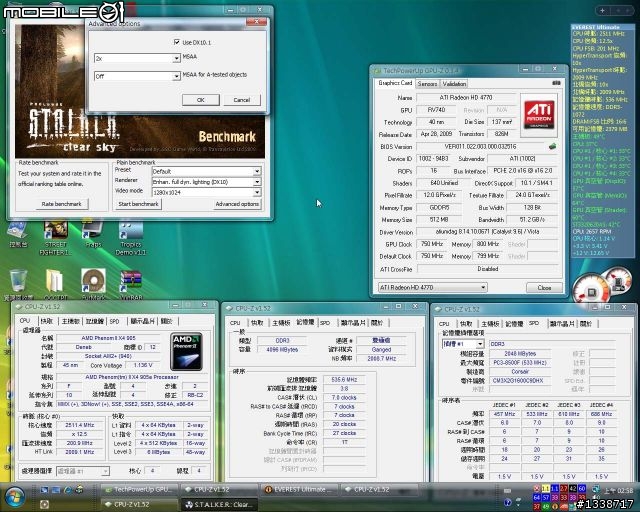Click the Show Desktop quick launch icon
This screenshot has width=640, height=512.
pyautogui.click(x=44, y=490)
